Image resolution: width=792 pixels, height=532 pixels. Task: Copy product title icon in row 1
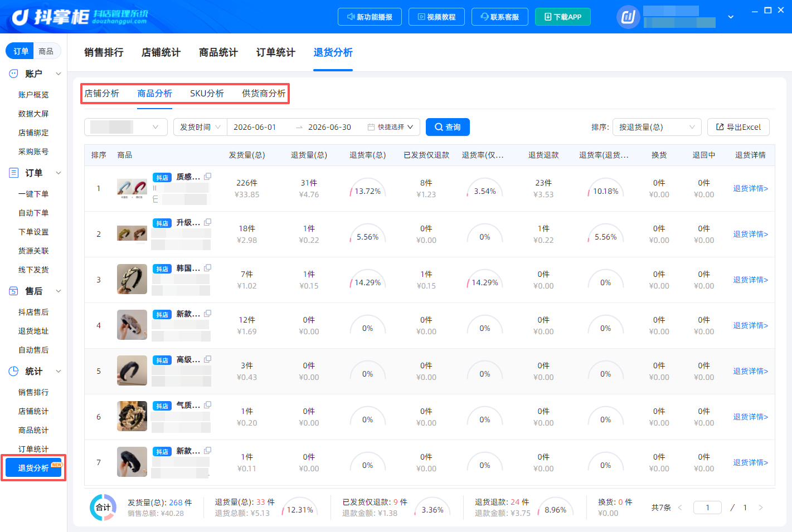coord(208,177)
